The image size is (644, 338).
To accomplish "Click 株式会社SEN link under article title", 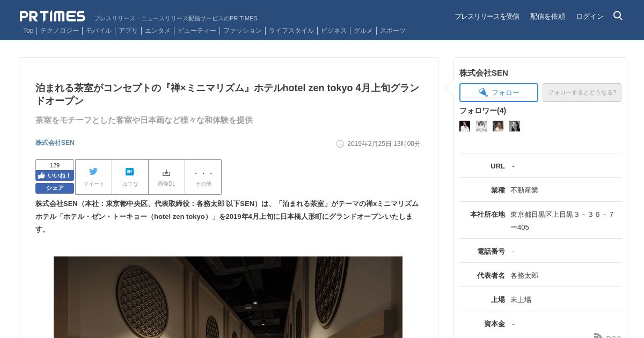I will click(x=55, y=143).
